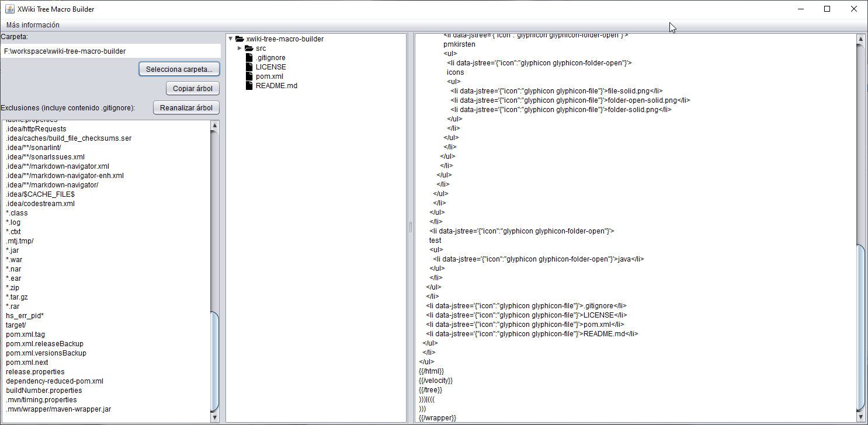Click the *.class exclusion line
868x425 pixels.
tap(17, 213)
